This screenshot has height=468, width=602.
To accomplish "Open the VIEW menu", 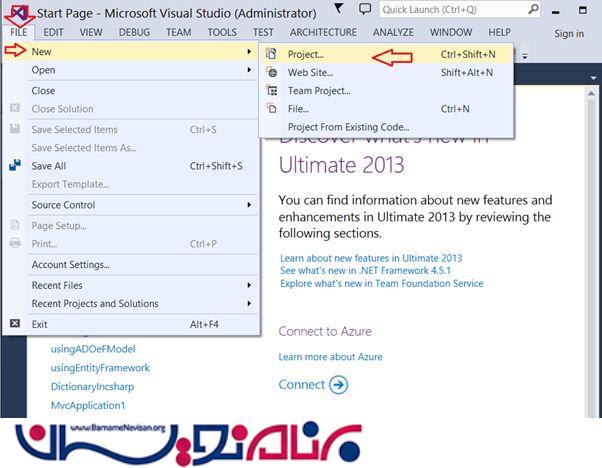I will 91,32.
